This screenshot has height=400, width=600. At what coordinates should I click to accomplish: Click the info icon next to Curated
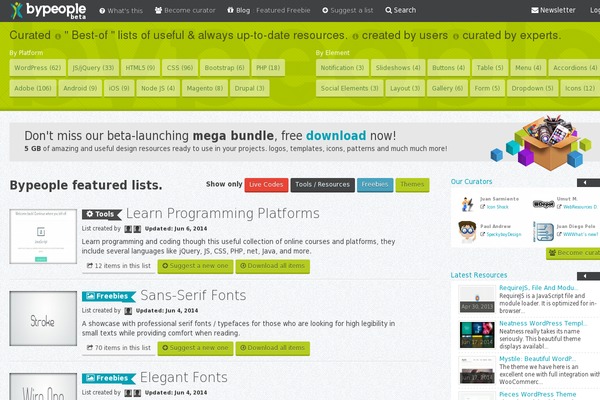58,36
